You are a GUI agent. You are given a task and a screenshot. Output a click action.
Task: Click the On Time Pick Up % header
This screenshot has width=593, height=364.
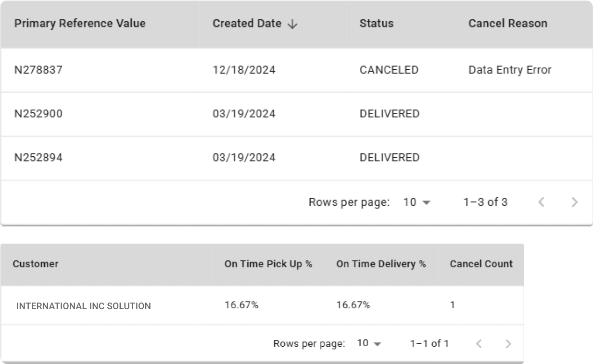[268, 264]
